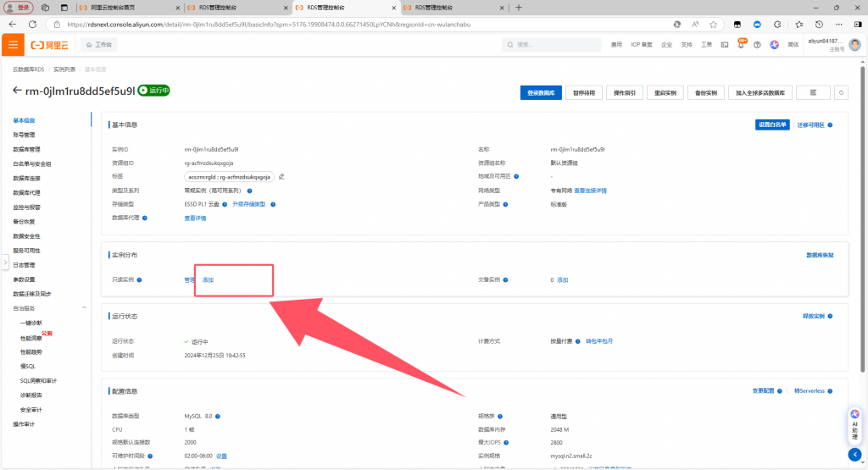
Task: Open the list-style menu icon button
Action: (x=813, y=92)
